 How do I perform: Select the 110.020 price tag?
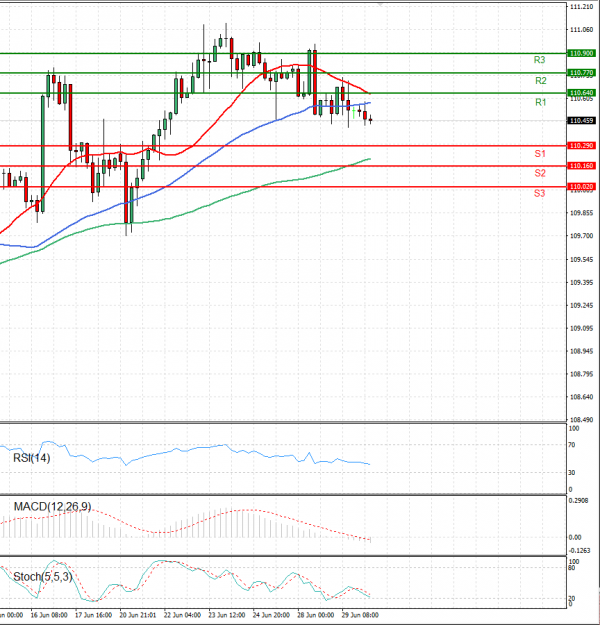[x=582, y=187]
